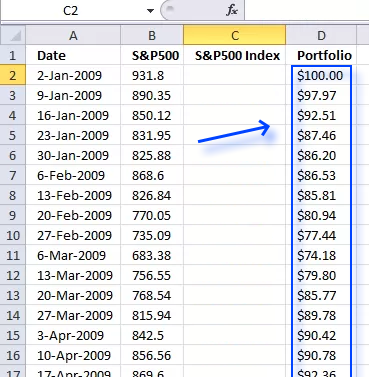Image resolution: width=369 pixels, height=377 pixels.
Task: Click the S&P500 value 856.56
Action: [152, 355]
